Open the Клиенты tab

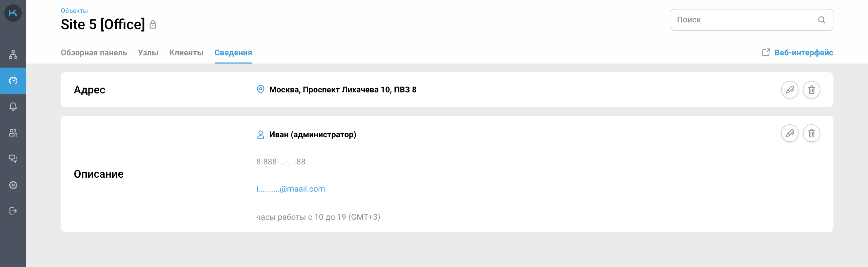pyautogui.click(x=186, y=53)
